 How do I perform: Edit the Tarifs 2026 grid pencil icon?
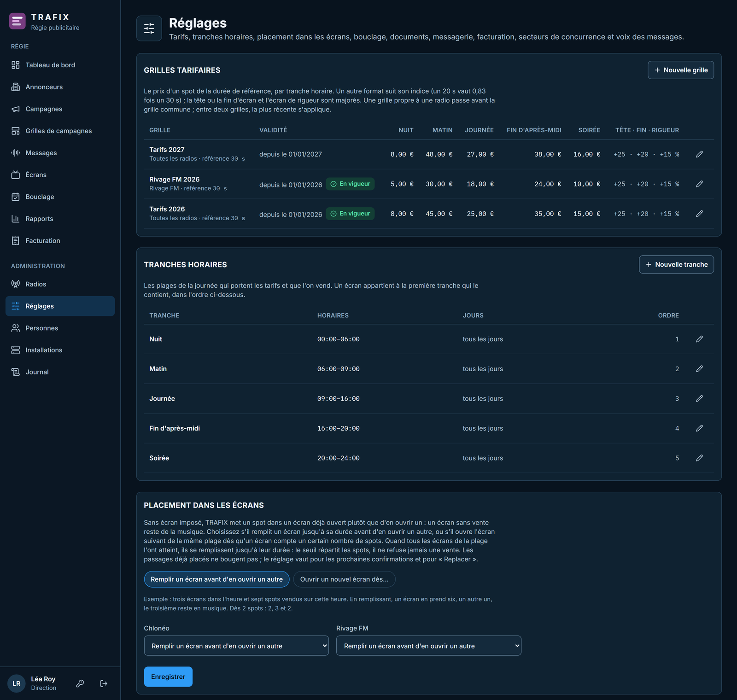(x=699, y=214)
